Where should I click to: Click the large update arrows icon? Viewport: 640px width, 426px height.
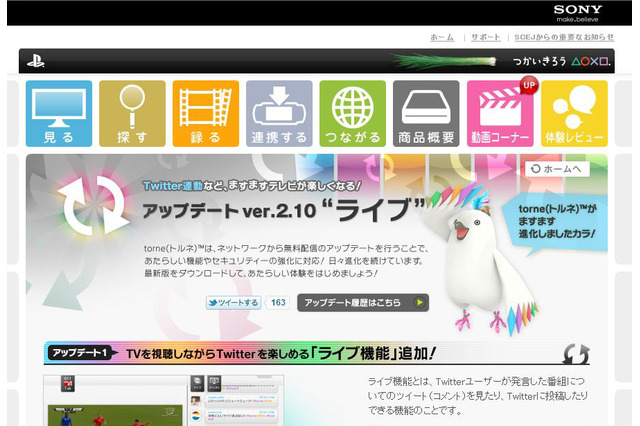93,206
